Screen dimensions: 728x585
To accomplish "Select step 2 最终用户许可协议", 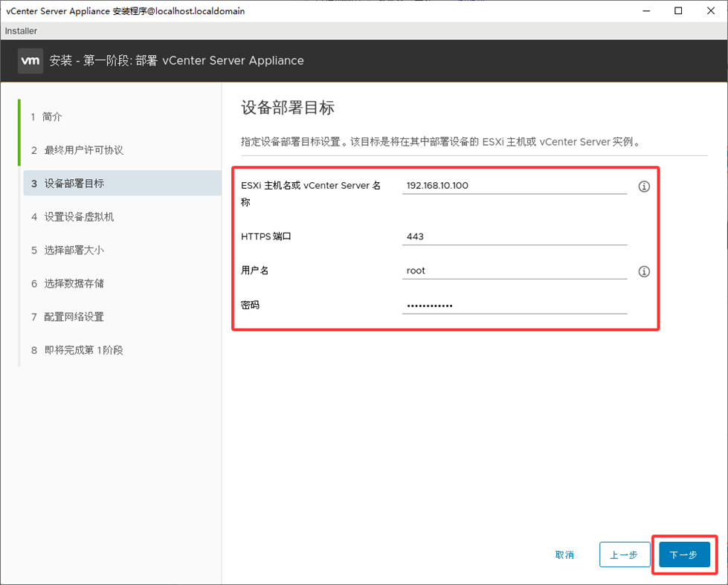I will click(x=83, y=150).
